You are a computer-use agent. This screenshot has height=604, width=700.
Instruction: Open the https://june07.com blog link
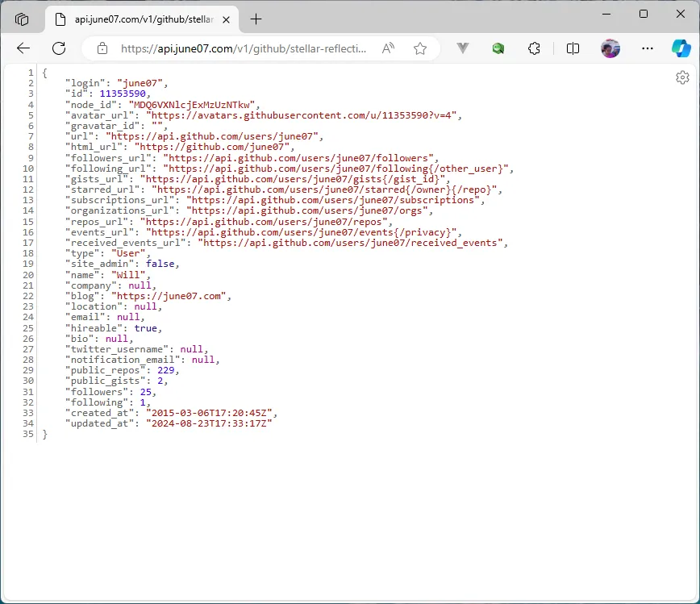(169, 296)
